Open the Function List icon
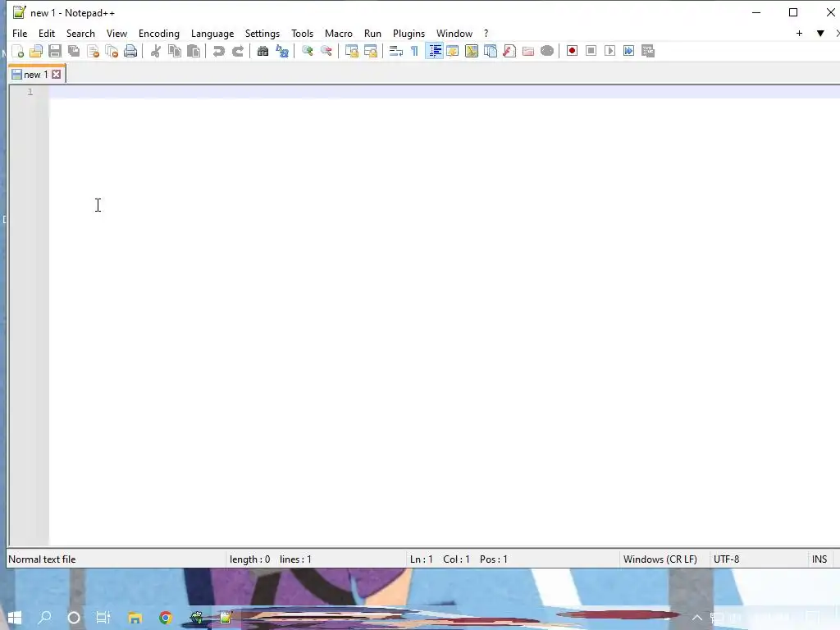840x630 pixels. pos(509,52)
